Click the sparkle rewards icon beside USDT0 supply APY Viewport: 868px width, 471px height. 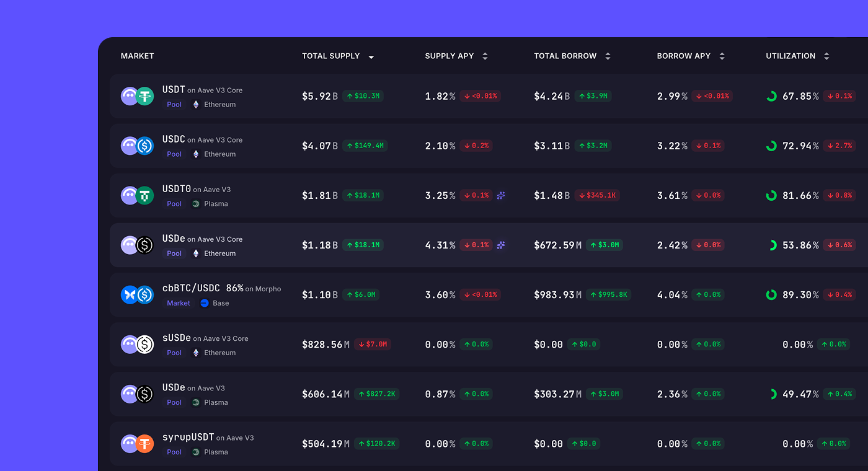tap(500, 195)
